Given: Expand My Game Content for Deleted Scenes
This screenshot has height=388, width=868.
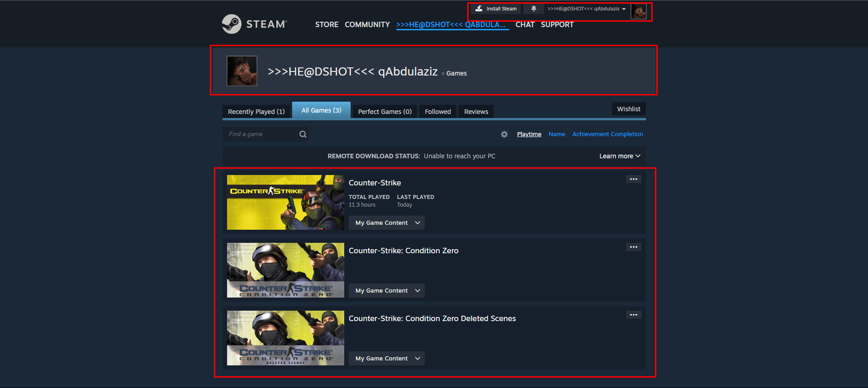Looking at the screenshot, I should coord(387,359).
